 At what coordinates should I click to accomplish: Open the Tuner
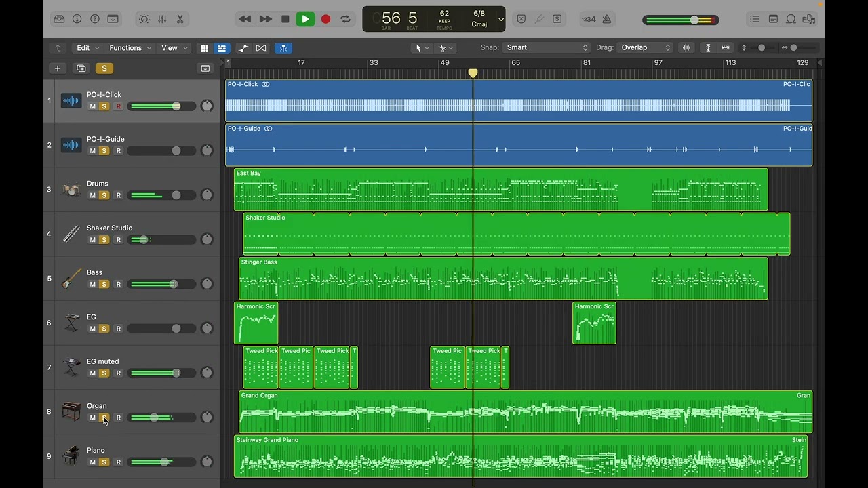(539, 19)
